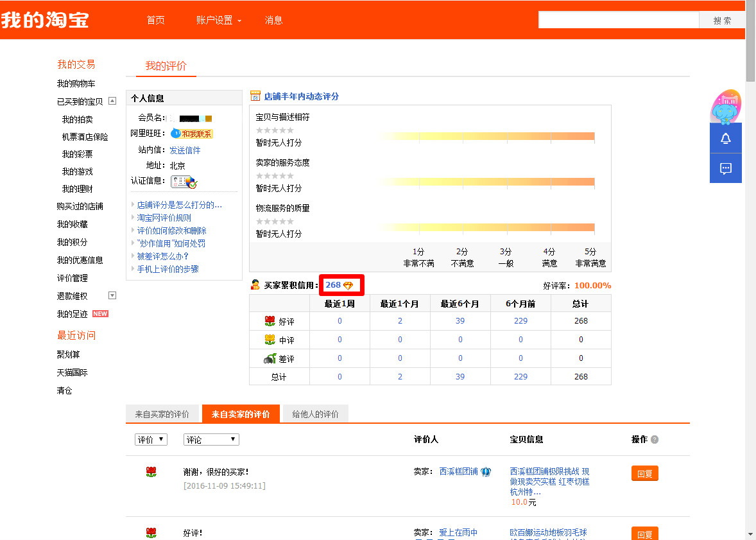This screenshot has height=540, width=756.
Task: Click the black flower icon beside 差评
Action: point(270,358)
